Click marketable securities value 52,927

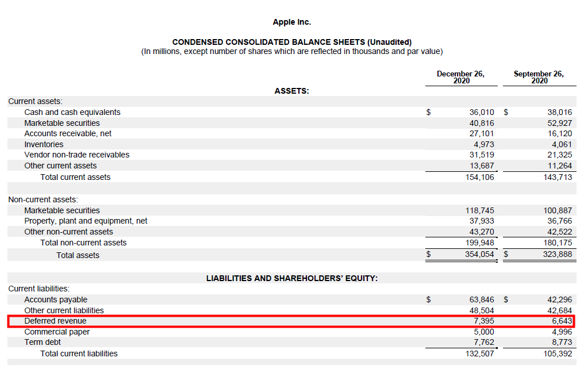tap(559, 123)
